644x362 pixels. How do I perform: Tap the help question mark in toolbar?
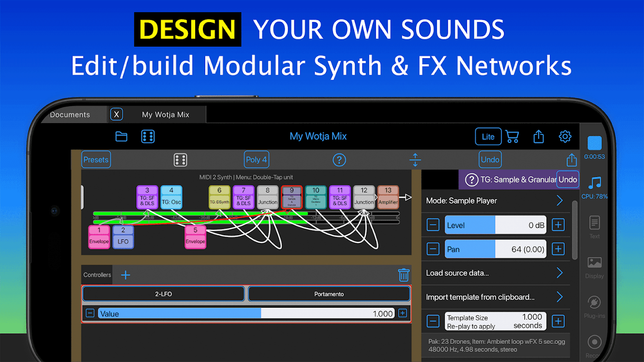click(x=339, y=160)
